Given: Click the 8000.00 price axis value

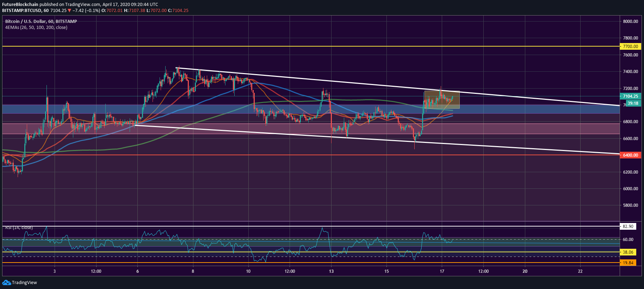Looking at the screenshot, I should (x=631, y=22).
